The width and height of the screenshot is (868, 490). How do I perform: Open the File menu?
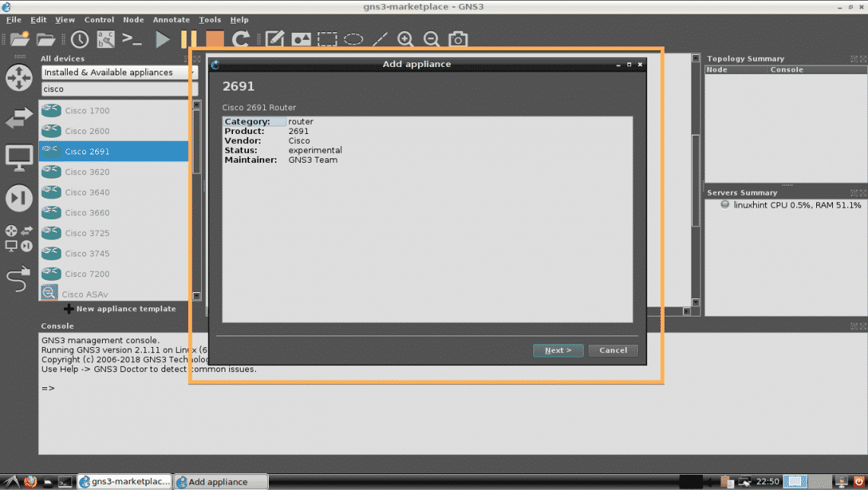point(14,20)
